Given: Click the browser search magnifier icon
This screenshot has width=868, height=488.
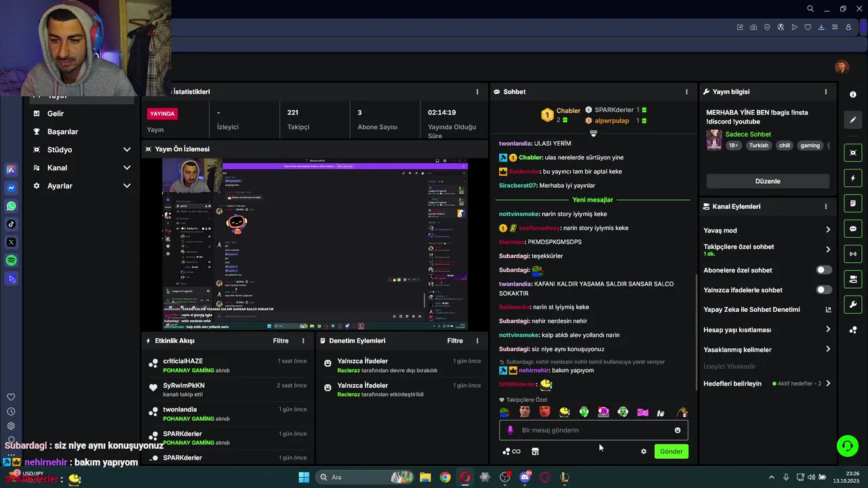Looking at the screenshot, I should coord(810,9).
